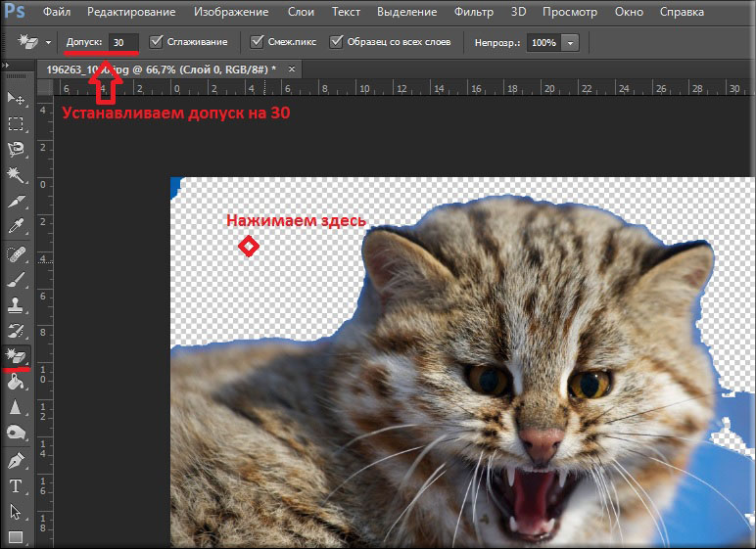756x549 pixels.
Task: Toggle the Смеж.пикс checkbox
Action: click(258, 43)
